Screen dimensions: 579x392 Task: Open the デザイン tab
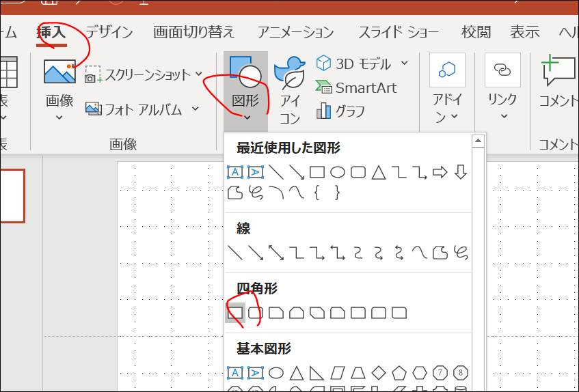(x=109, y=33)
